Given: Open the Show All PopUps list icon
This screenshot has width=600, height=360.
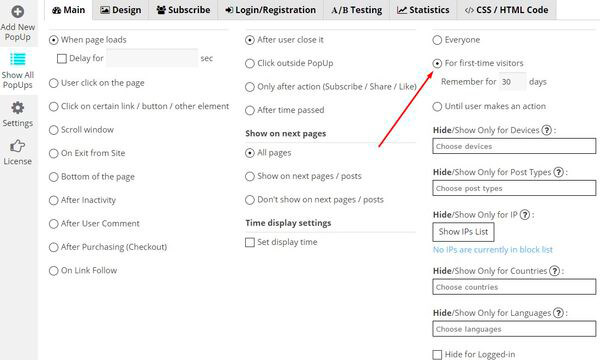Looking at the screenshot, I should click(x=18, y=59).
